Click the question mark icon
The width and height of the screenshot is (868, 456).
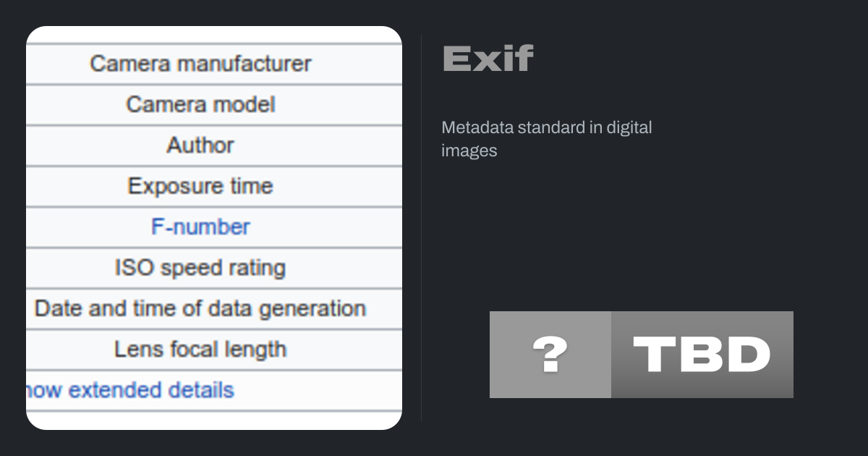(x=550, y=355)
